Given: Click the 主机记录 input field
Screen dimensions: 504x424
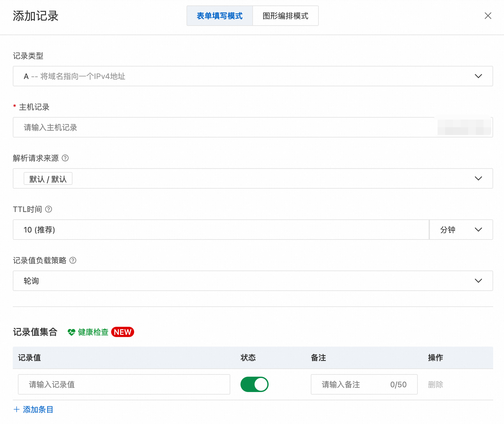Looking at the screenshot, I should point(253,127).
